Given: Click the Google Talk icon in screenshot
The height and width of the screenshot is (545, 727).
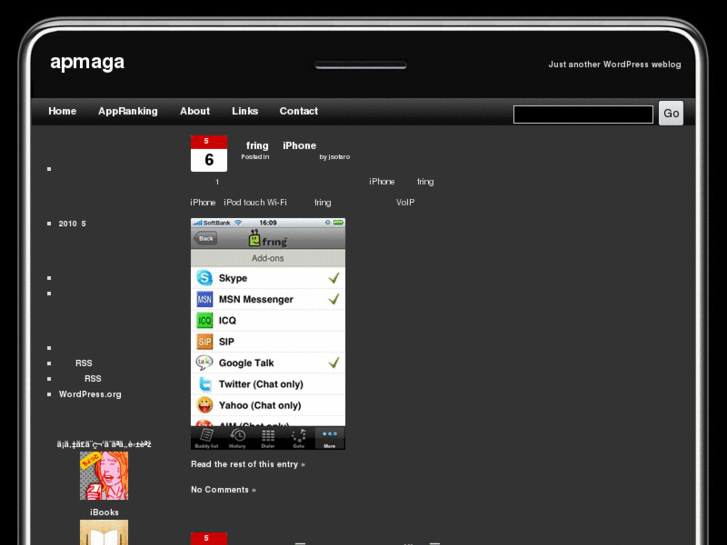Looking at the screenshot, I should click(x=204, y=363).
